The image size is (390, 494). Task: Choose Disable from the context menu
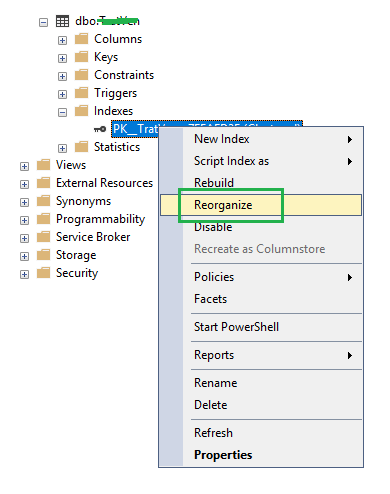(x=261, y=227)
